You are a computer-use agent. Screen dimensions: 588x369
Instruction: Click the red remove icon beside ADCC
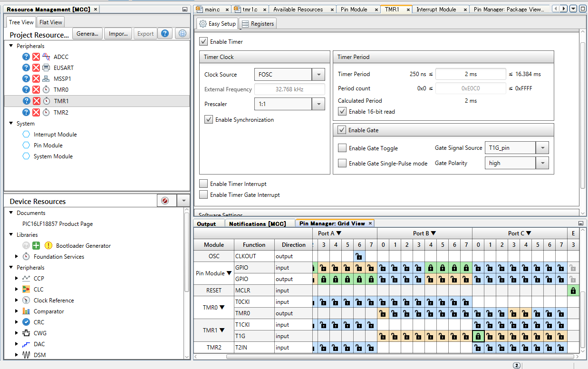pos(36,57)
